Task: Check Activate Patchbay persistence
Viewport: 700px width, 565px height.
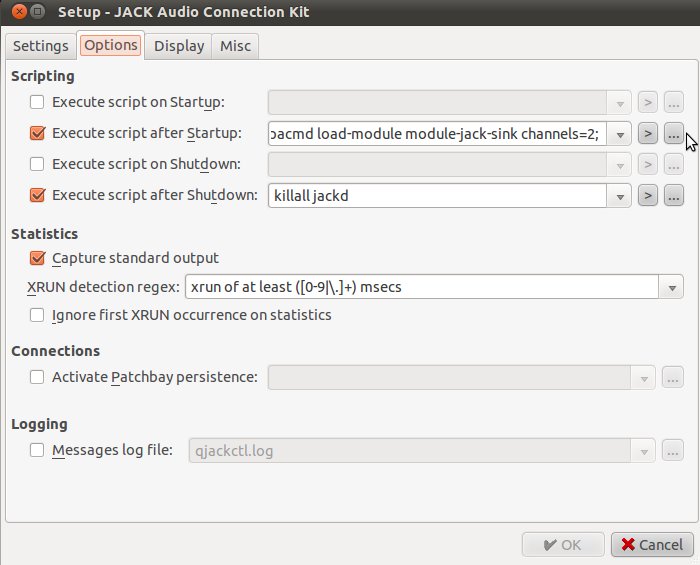Action: tap(37, 377)
